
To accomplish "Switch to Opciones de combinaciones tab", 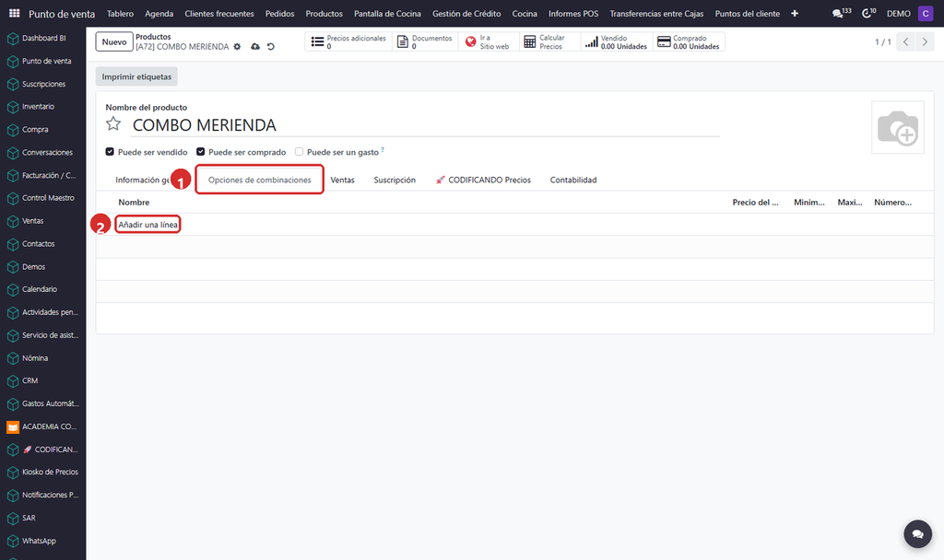I will pyautogui.click(x=259, y=180).
